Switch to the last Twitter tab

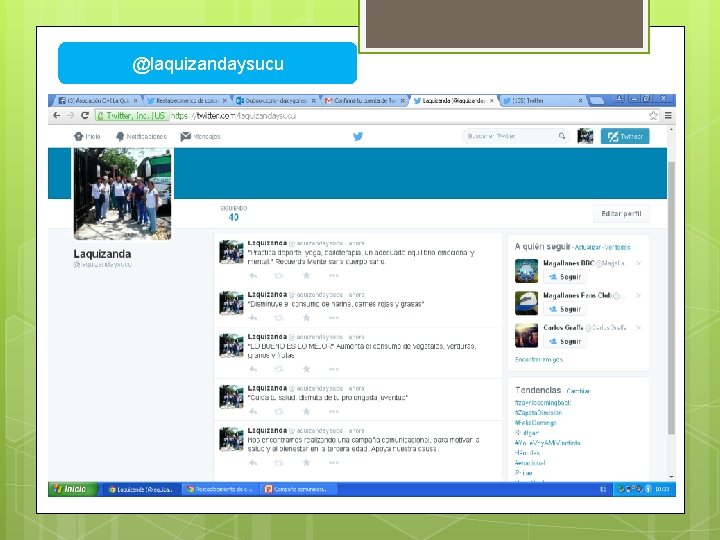(x=542, y=101)
